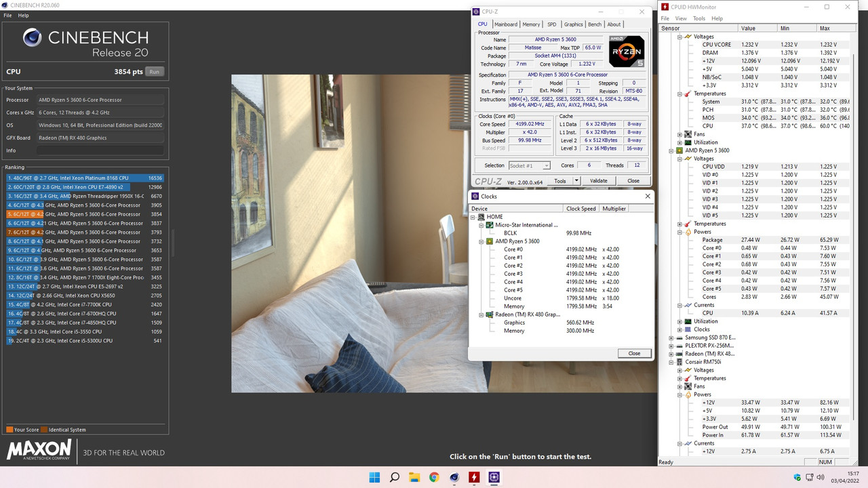Click the Micro-Star motherboard icon in Clocks window
The image size is (868, 488).
[490, 225]
